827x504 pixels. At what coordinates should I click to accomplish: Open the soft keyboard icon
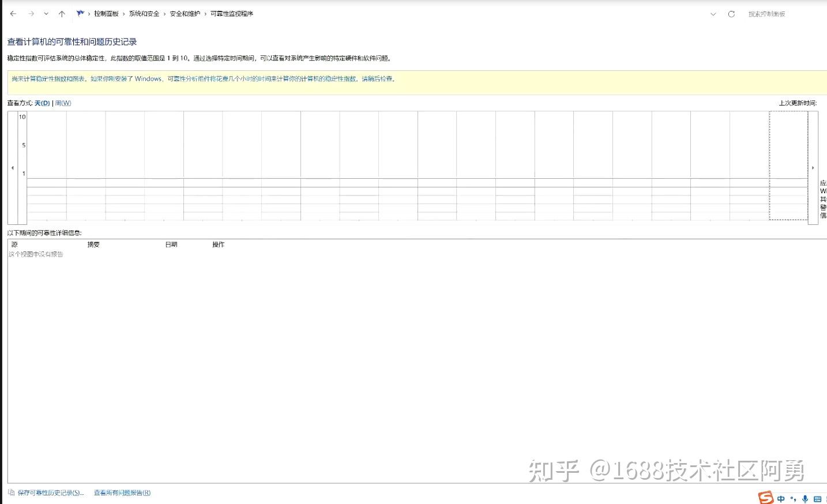[818, 498]
